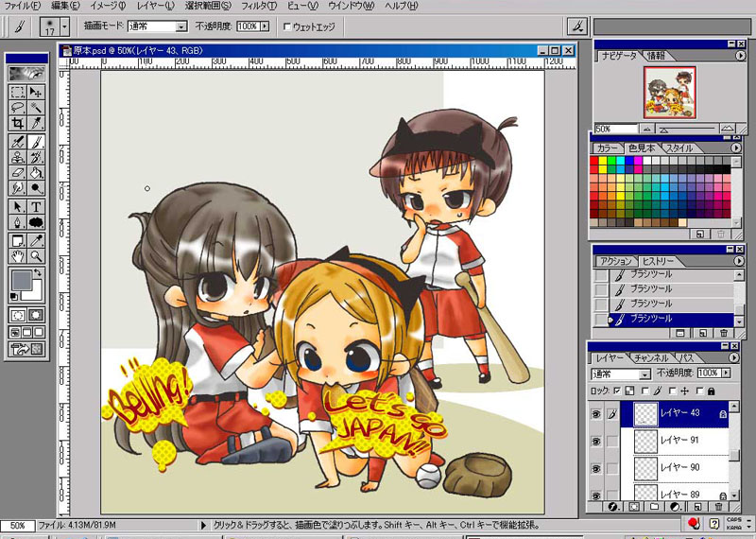Hide レイヤー 90 visibility eye

[596, 468]
